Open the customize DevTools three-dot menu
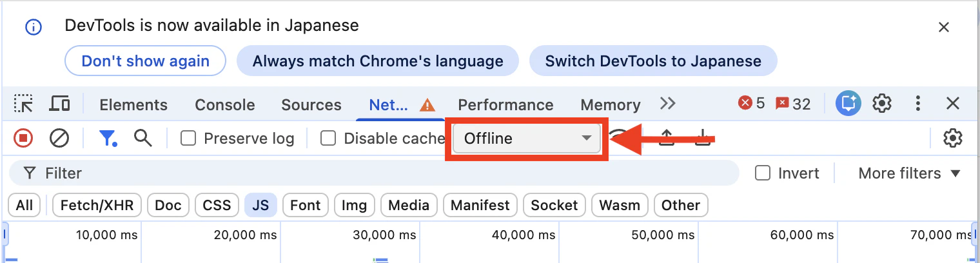Screen dimensions: 980x263 coord(917,104)
